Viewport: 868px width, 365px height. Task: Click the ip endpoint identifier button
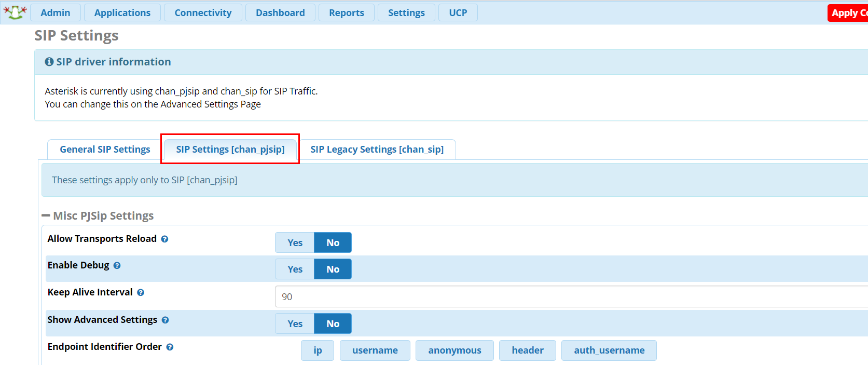(318, 350)
